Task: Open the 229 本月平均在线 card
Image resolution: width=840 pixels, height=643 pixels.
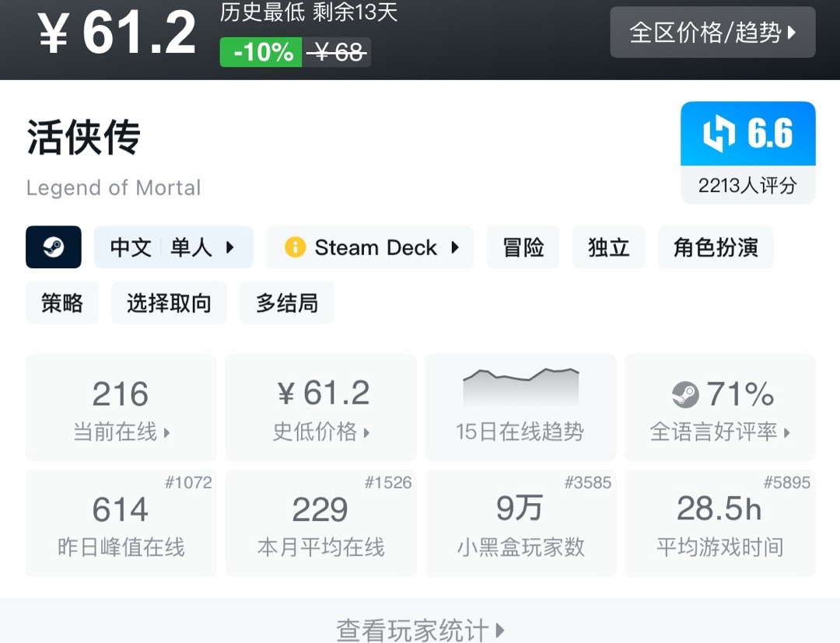Action: (x=321, y=523)
